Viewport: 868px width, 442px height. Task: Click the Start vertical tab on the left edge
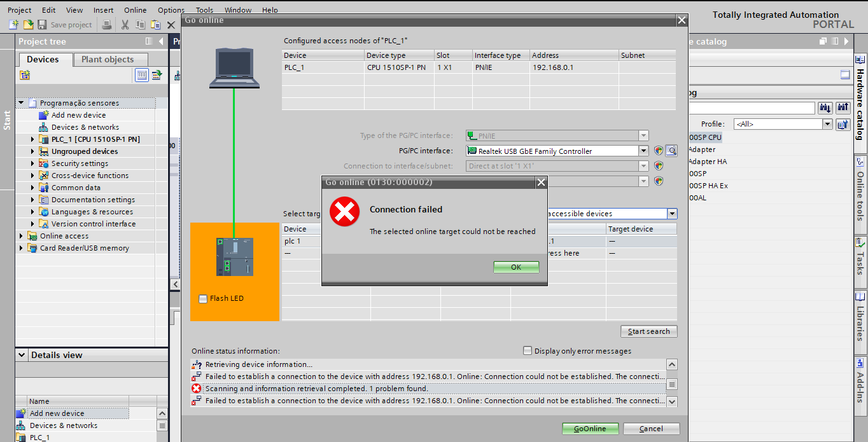7,120
